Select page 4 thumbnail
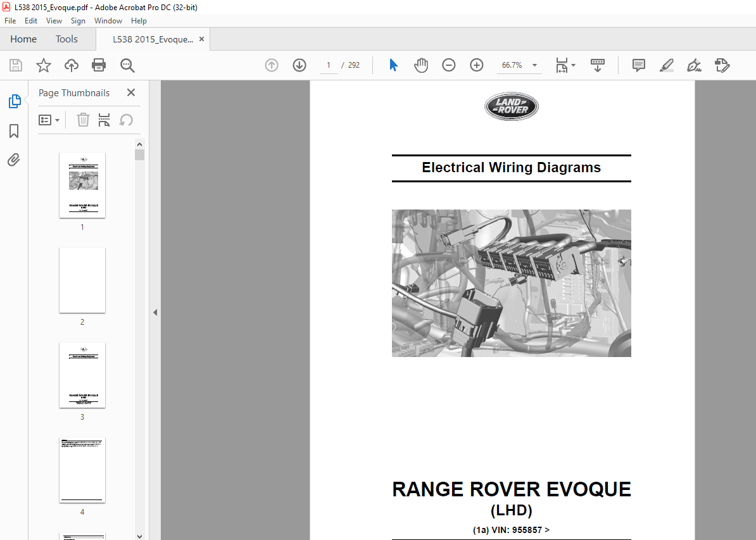The image size is (756, 540). tap(82, 470)
